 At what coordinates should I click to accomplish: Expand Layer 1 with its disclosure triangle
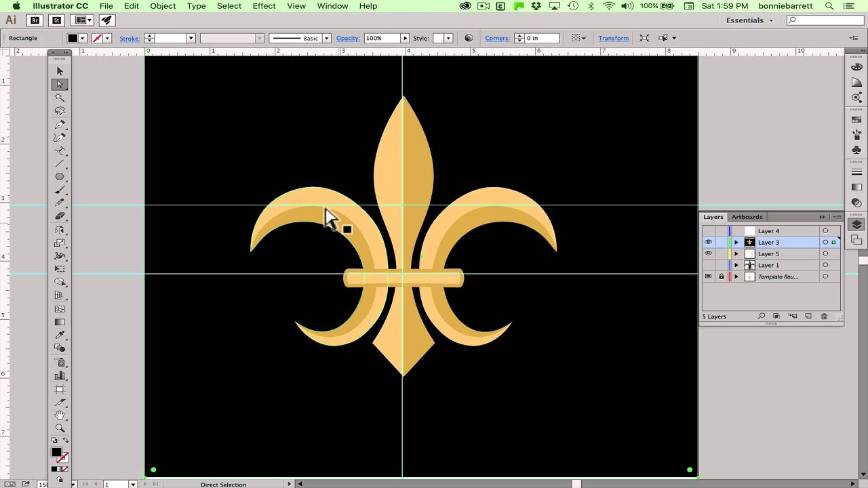pos(736,265)
